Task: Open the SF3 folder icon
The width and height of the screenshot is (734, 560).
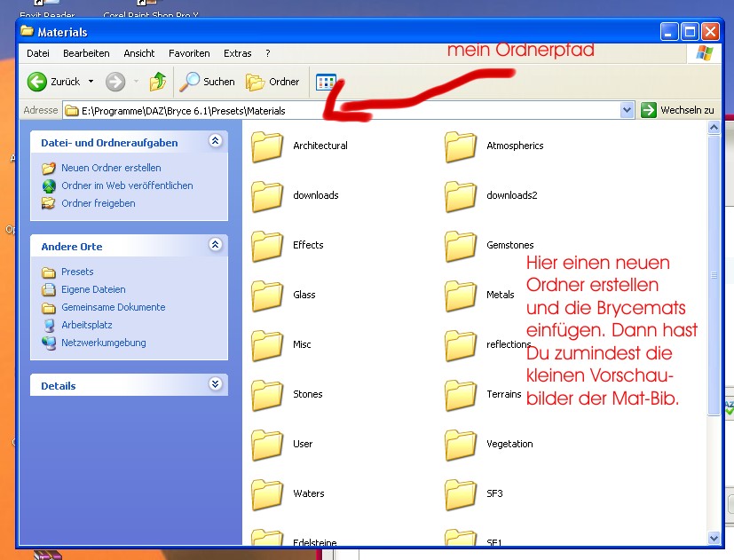Action: 461,494
